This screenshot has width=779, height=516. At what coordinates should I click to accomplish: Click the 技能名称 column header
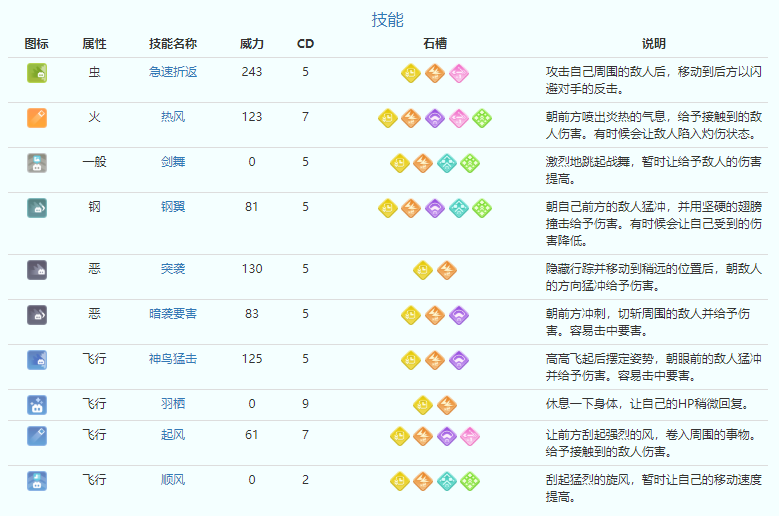pyautogui.click(x=173, y=44)
